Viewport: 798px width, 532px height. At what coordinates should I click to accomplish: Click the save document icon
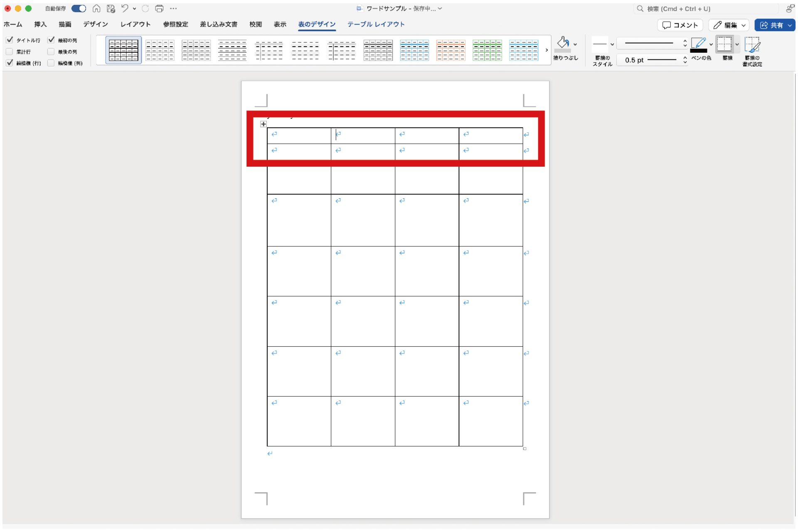coord(111,8)
